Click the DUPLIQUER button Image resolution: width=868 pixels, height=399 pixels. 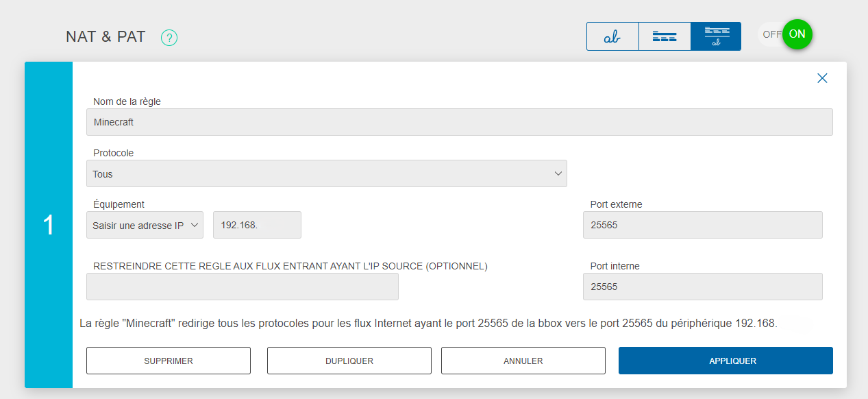pos(349,361)
